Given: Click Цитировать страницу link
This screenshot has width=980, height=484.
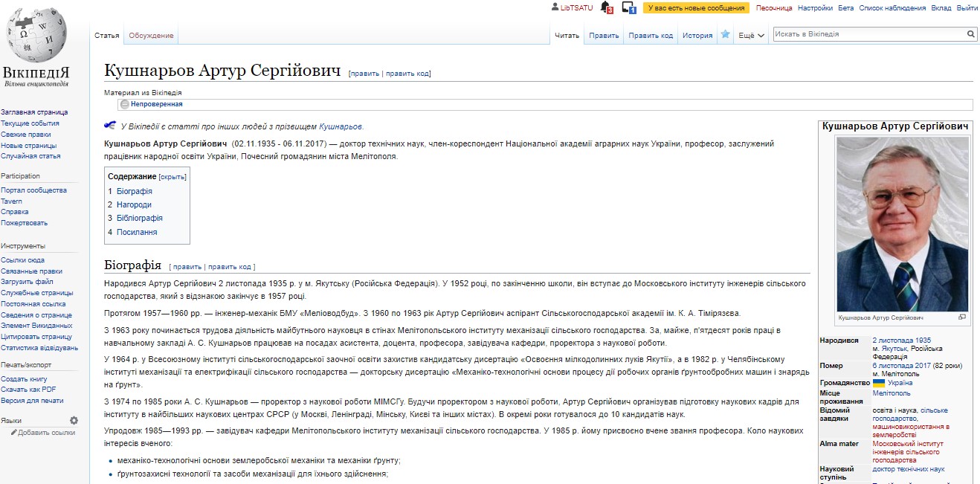Looking at the screenshot, I should coord(36,337).
